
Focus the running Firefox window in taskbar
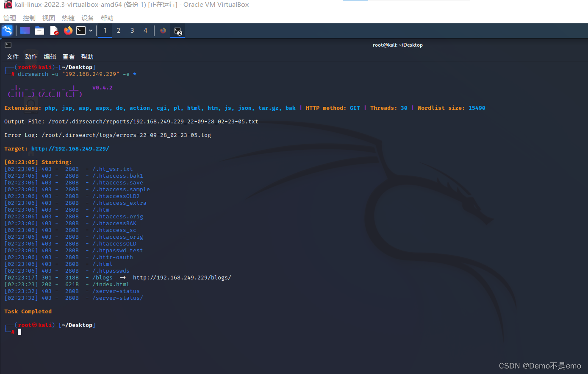[x=163, y=31]
